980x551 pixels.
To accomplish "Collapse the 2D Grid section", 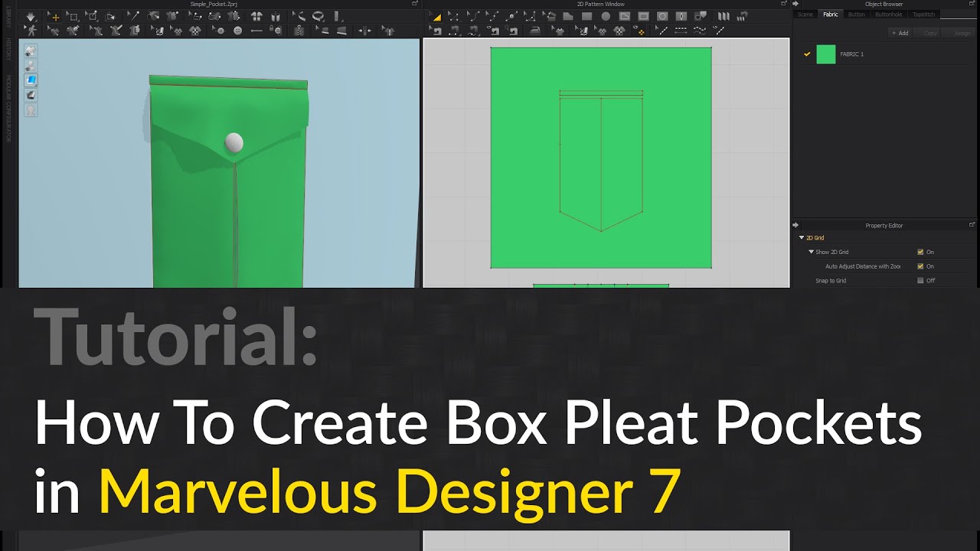I will (x=802, y=238).
